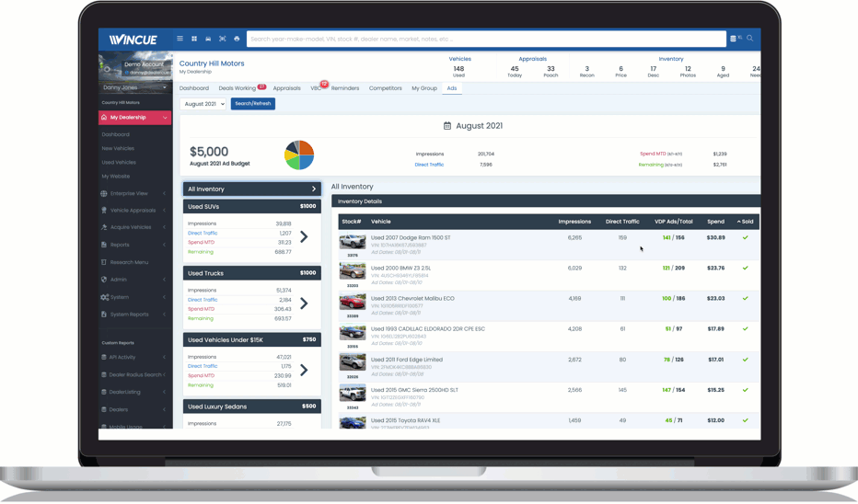
Task: Click the API Activity database icon
Action: click(x=104, y=358)
